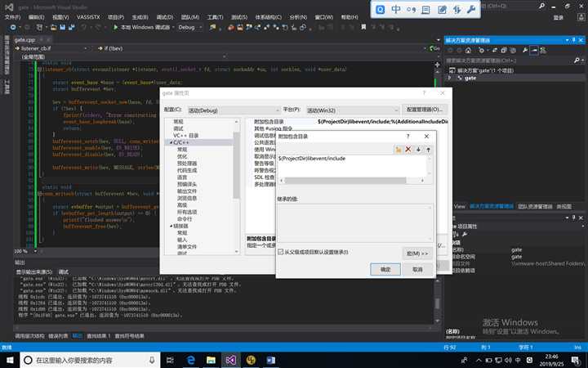Open the Debug solution configuration dropdown in toolbar
The height and width of the screenshot is (368, 588).
pos(189,27)
